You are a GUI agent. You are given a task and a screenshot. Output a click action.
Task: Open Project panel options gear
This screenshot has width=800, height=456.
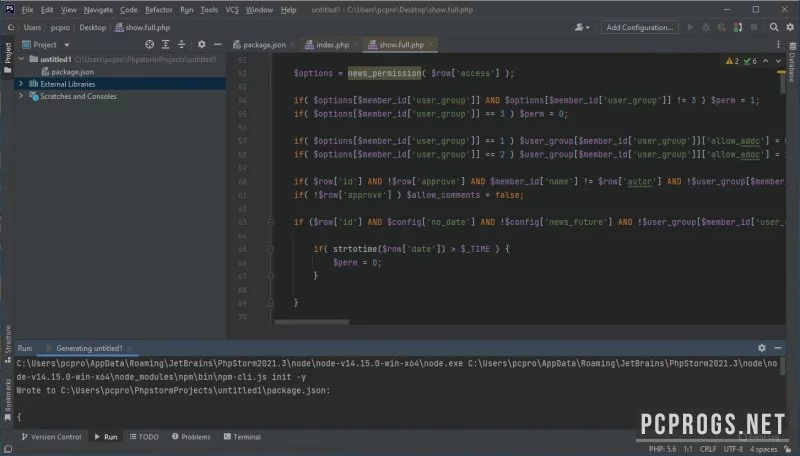click(x=202, y=45)
